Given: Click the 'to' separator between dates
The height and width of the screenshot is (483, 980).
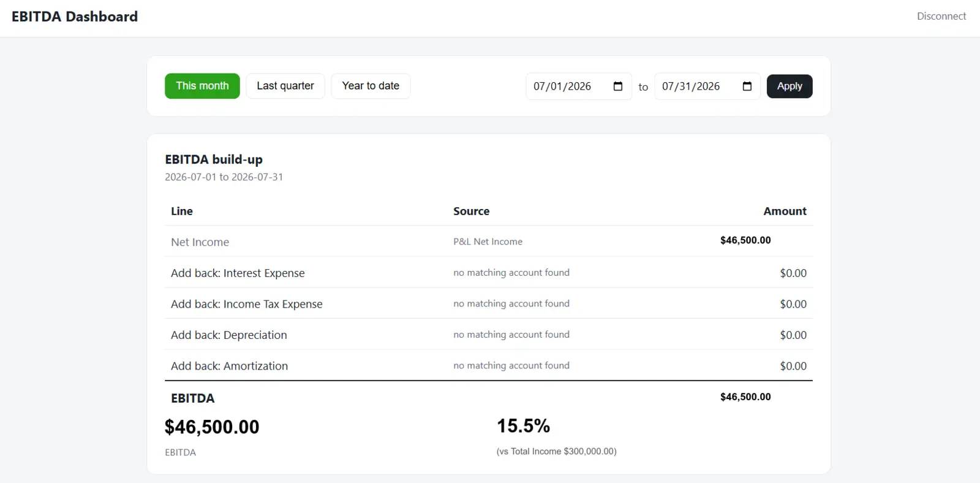Looking at the screenshot, I should 643,87.
